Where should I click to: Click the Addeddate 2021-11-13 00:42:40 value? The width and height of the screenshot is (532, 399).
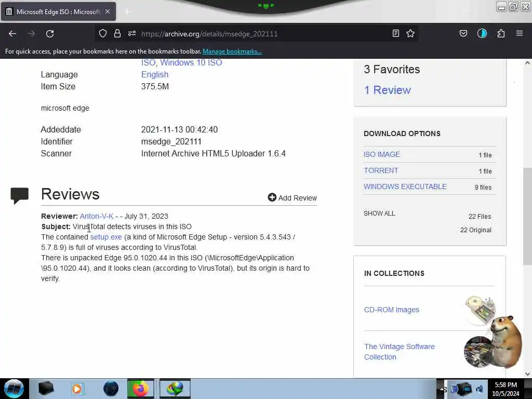tap(179, 129)
